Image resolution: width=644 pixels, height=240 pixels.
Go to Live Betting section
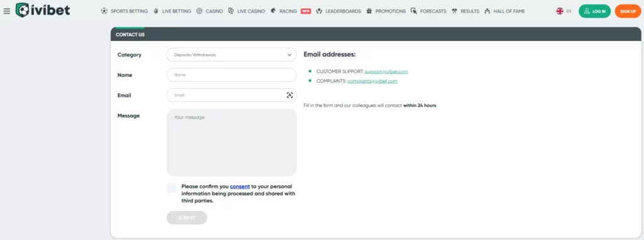pos(177,11)
